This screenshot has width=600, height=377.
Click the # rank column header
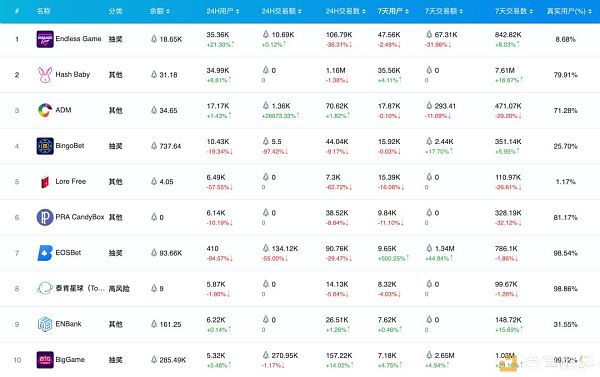pyautogui.click(x=17, y=11)
